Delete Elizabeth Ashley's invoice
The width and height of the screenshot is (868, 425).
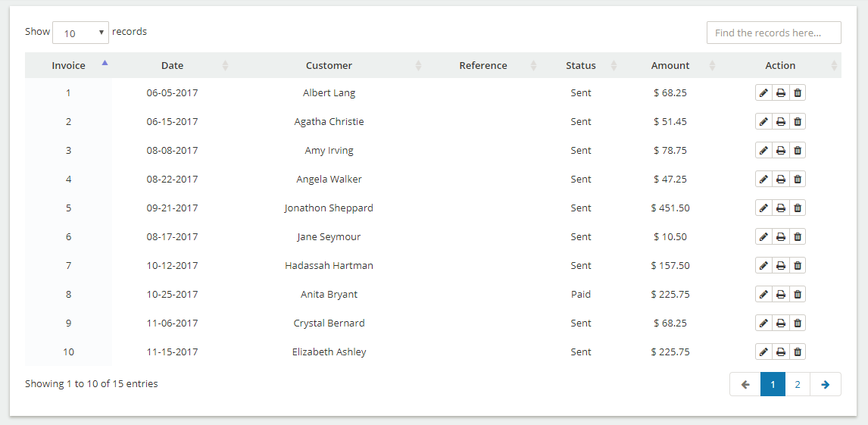click(797, 352)
